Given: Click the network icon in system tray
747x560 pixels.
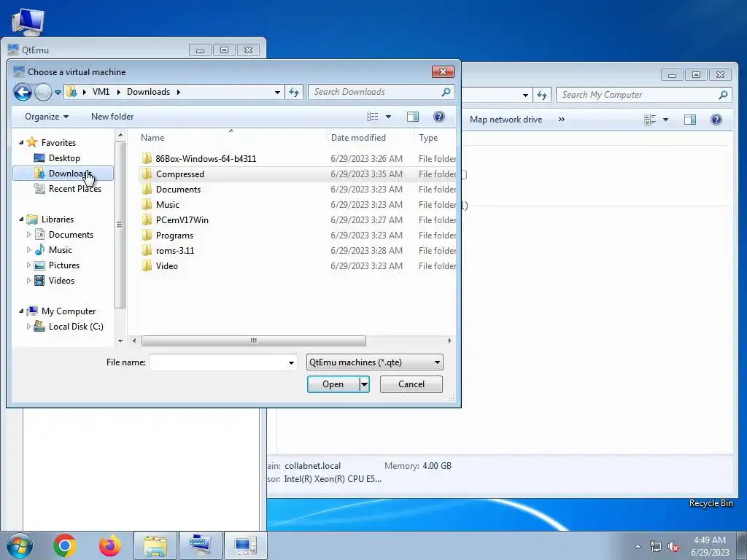Looking at the screenshot, I should coord(656,547).
